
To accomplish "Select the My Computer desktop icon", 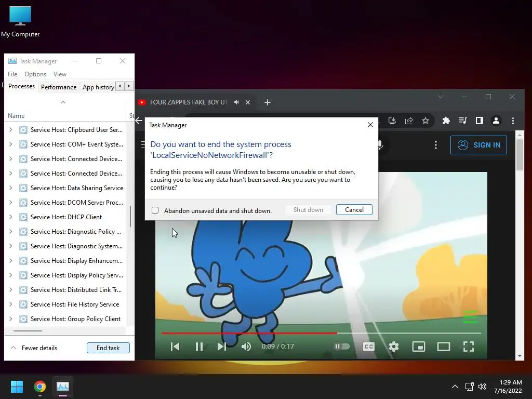I will pyautogui.click(x=20, y=21).
